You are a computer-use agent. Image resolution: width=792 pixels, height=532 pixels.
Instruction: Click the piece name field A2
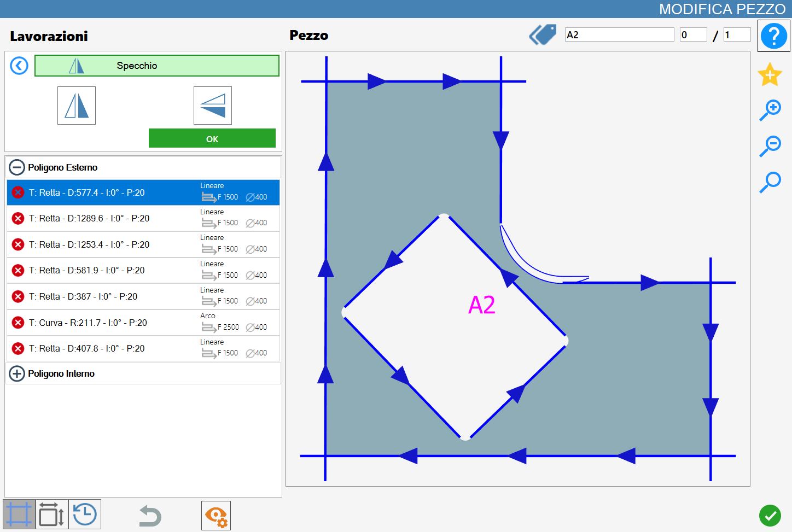coord(619,35)
